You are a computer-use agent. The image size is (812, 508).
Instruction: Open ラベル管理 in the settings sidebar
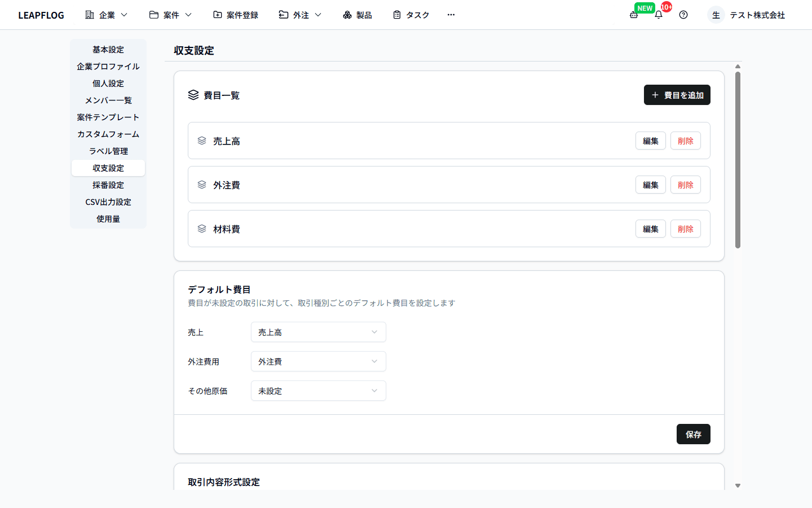pos(108,151)
